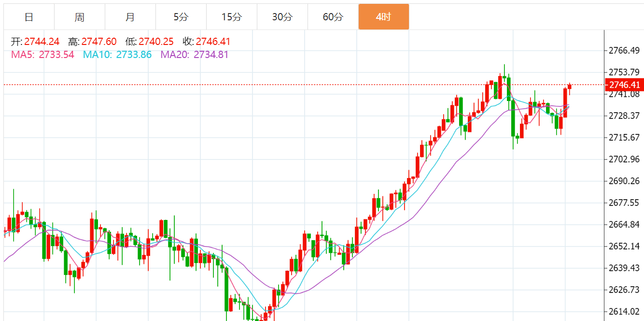Click the 2639.43 price axis label
The height and width of the screenshot is (321, 644).
coord(624,268)
